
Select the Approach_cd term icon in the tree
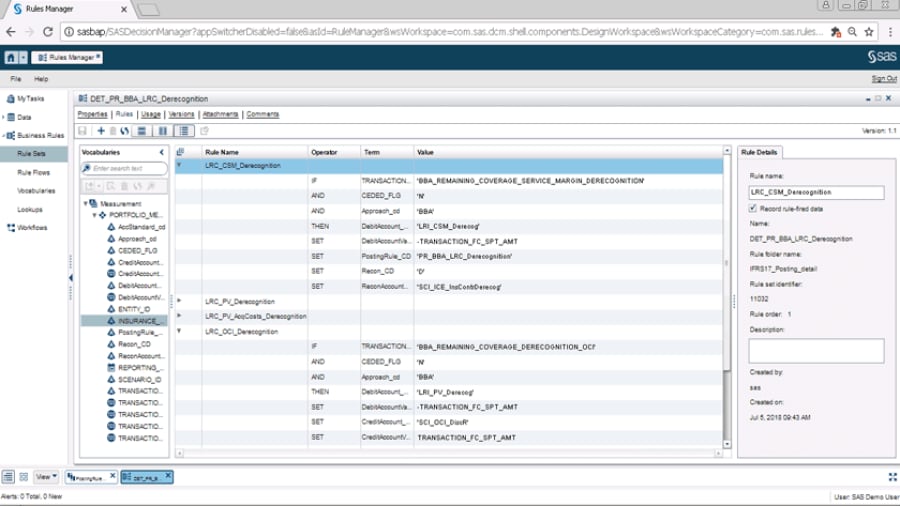tap(111, 239)
